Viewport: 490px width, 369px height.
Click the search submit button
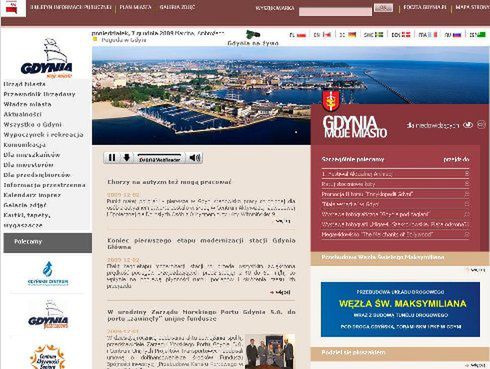383,8
